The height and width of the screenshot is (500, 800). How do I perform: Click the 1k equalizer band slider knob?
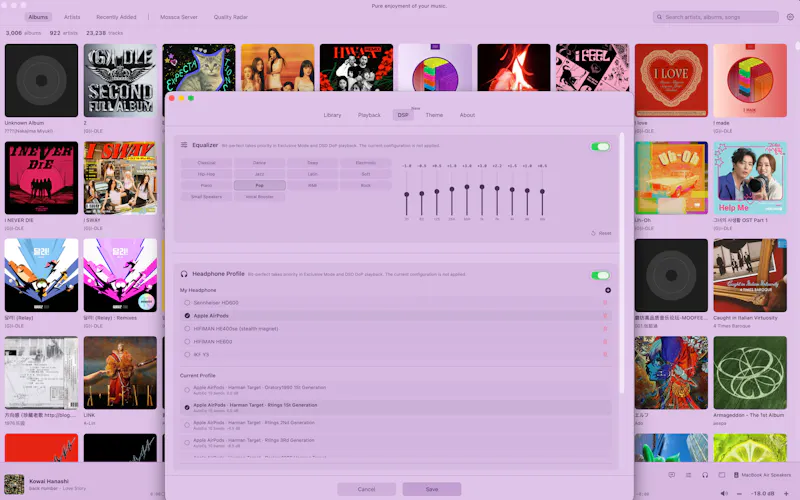(x=482, y=187)
